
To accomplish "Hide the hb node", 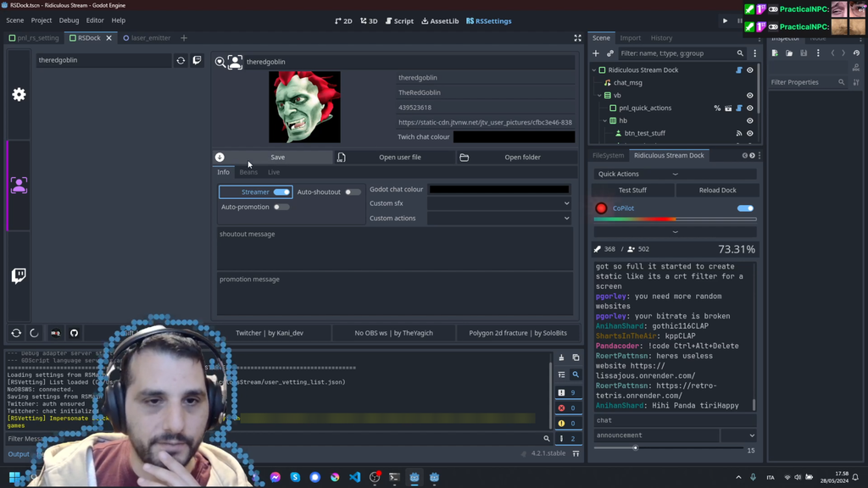I will 750,120.
